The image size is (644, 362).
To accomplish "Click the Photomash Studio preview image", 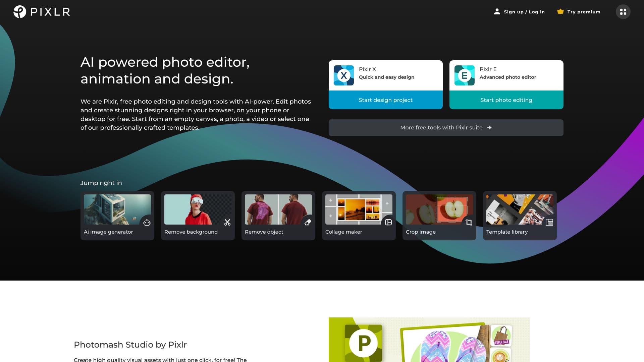I will tap(429, 340).
